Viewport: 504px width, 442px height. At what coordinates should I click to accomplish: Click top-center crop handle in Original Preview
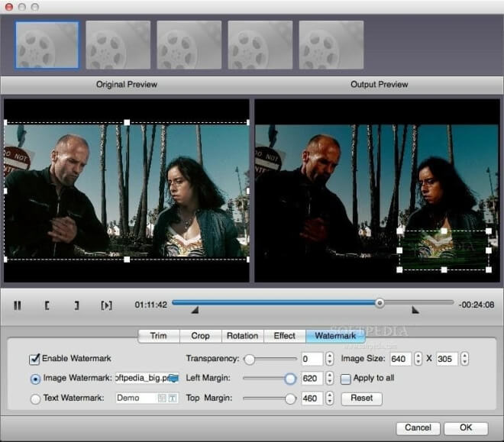click(127, 122)
